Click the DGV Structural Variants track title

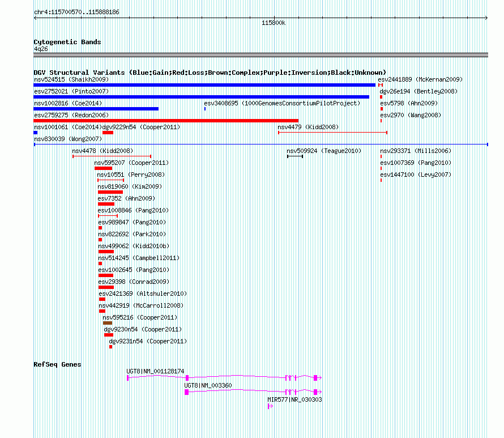click(210, 73)
